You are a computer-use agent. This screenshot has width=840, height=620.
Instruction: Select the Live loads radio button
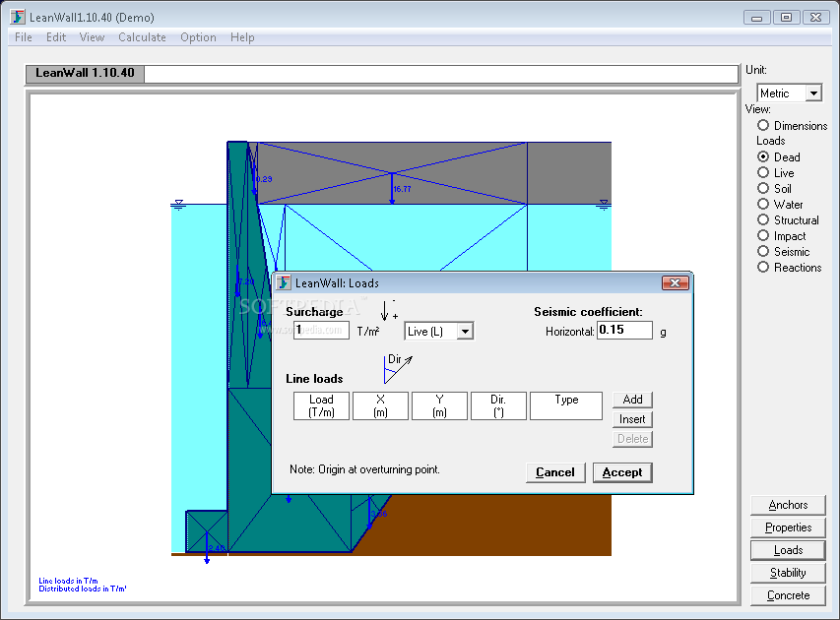point(763,172)
